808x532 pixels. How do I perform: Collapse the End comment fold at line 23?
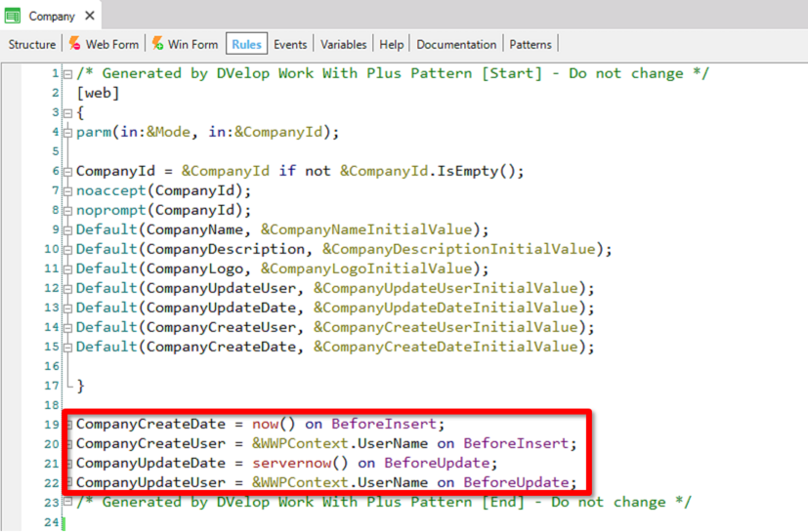point(67,502)
